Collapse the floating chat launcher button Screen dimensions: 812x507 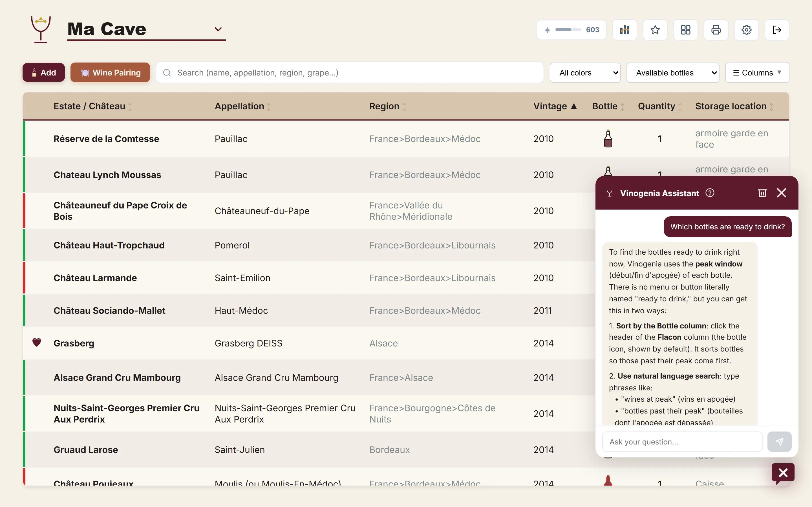(x=783, y=473)
